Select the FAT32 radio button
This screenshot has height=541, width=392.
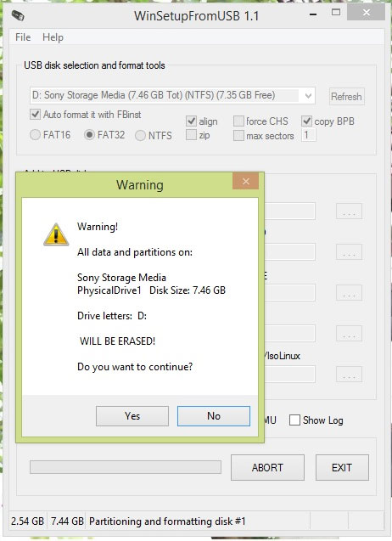point(89,135)
